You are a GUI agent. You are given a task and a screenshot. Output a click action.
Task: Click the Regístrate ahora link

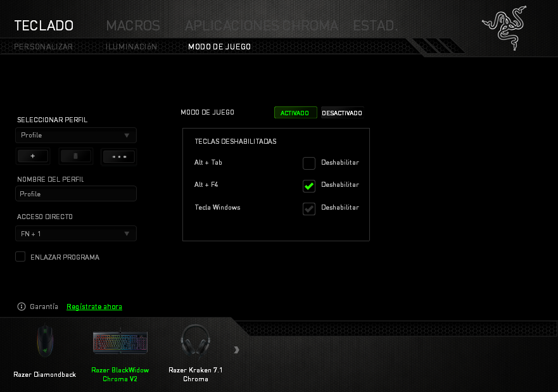click(x=94, y=307)
